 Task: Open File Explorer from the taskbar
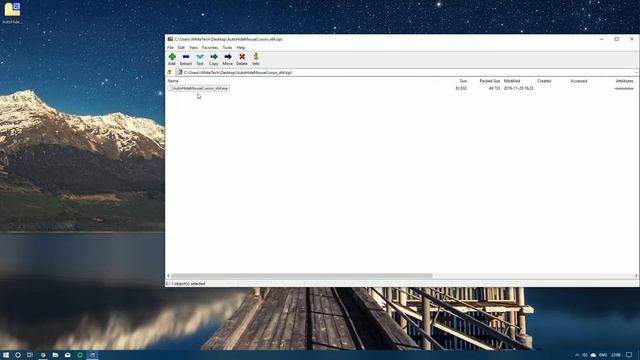pos(55,355)
